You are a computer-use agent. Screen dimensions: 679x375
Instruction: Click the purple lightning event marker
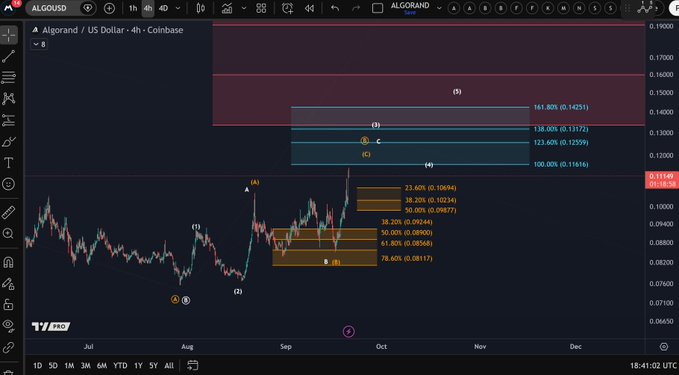point(349,332)
